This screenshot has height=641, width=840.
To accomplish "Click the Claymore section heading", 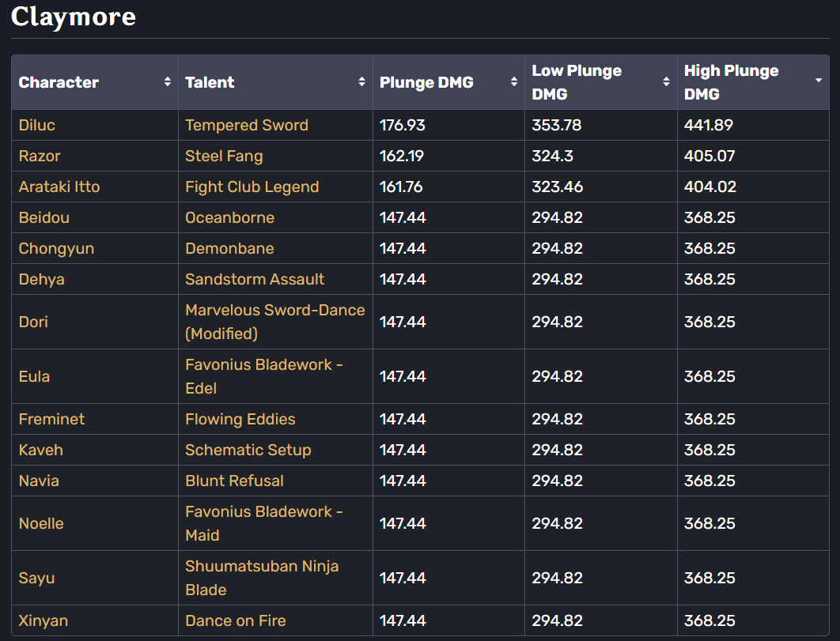I will pyautogui.click(x=74, y=17).
